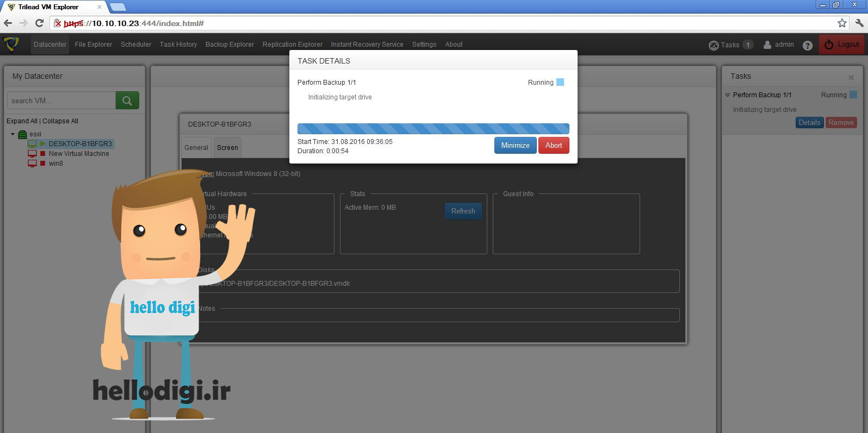Remove the Perform Backup task
The height and width of the screenshot is (433, 868).
point(841,123)
